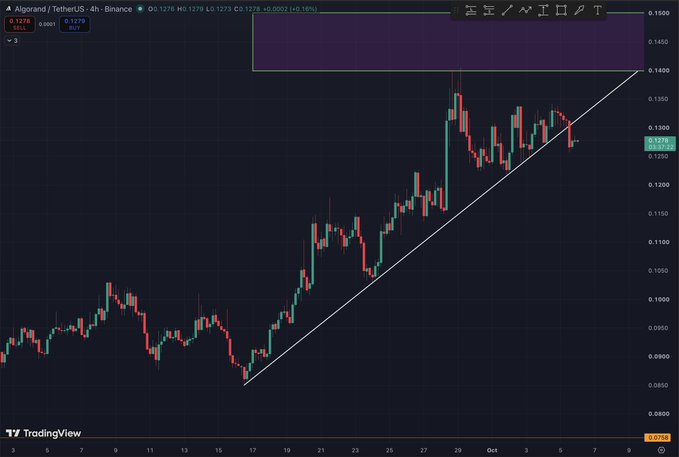The image size is (679, 457).
Task: Open Algorand / TetherUS symbol title
Action: [x=74, y=9]
